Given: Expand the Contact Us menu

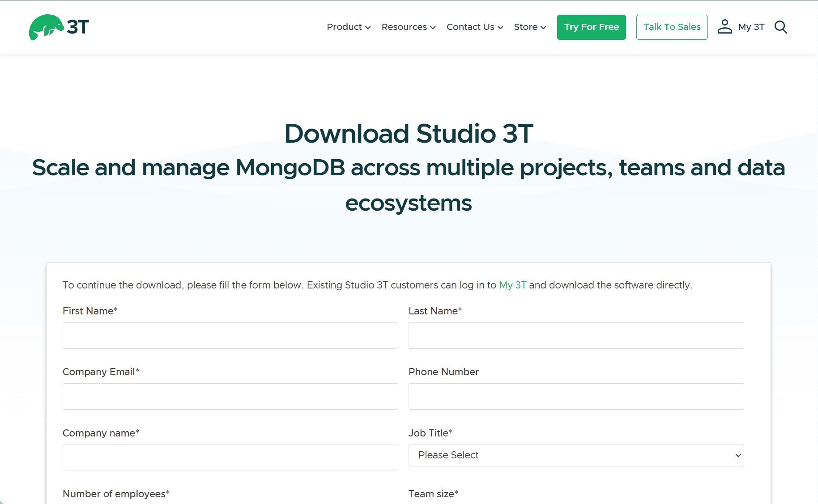Looking at the screenshot, I should coord(474,27).
